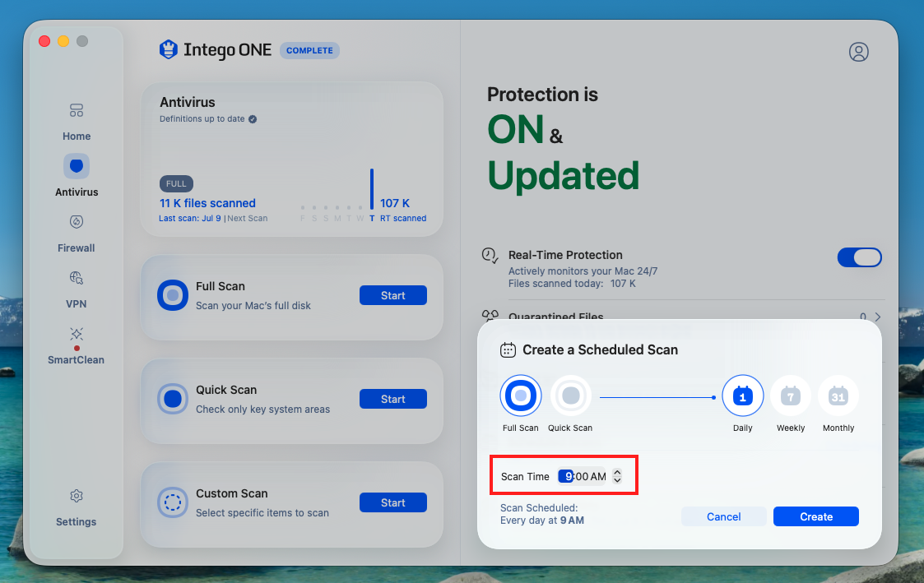The width and height of the screenshot is (924, 583).
Task: Expand Quarantined Files chevron
Action: coord(878,317)
